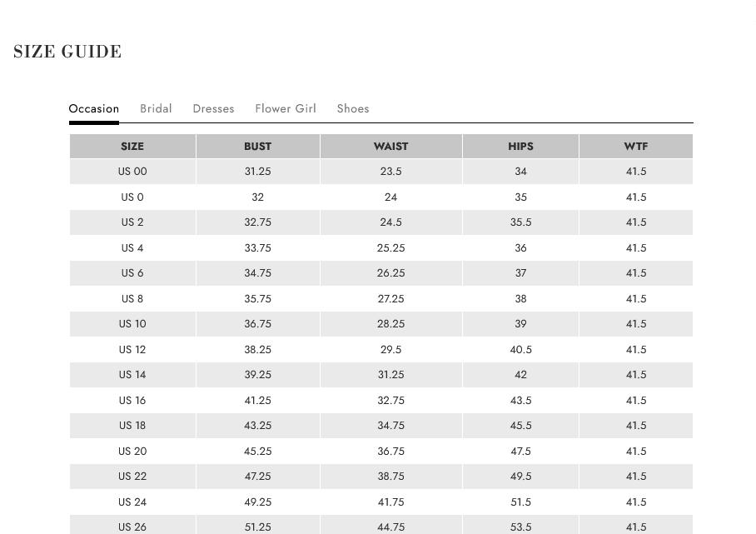The width and height of the screenshot is (756, 534).
Task: Click bust measurement 38.25 cell
Action: coord(257,350)
